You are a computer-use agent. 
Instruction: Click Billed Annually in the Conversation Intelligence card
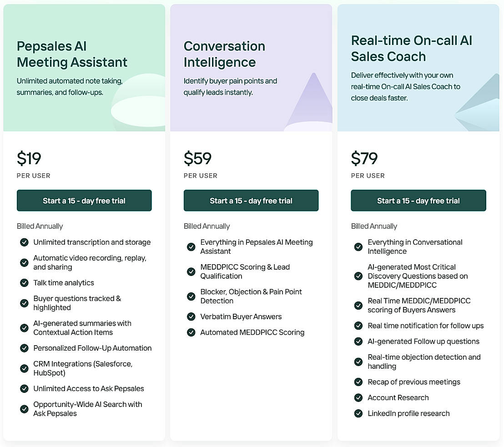207,226
